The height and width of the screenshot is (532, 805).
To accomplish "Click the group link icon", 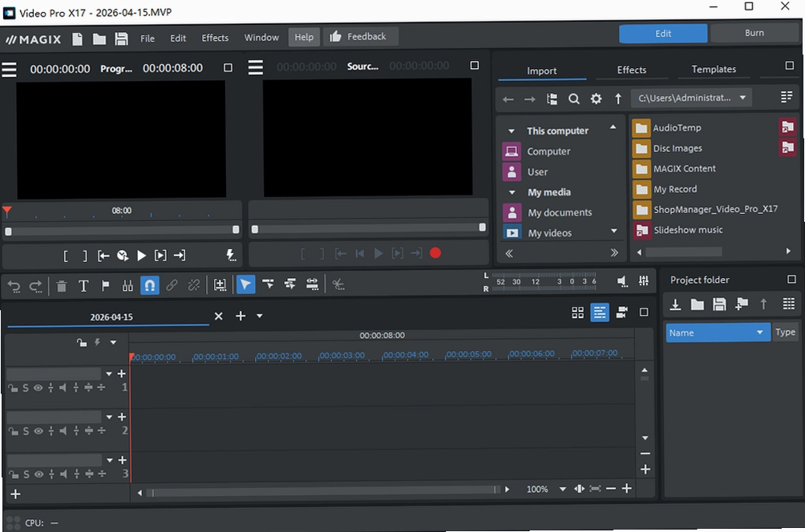I will [172, 285].
